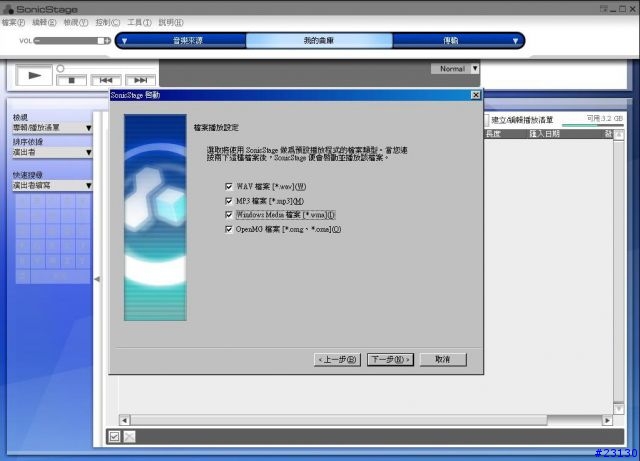Skip to previous track
This screenshot has height=461, width=640.
pos(106,80)
